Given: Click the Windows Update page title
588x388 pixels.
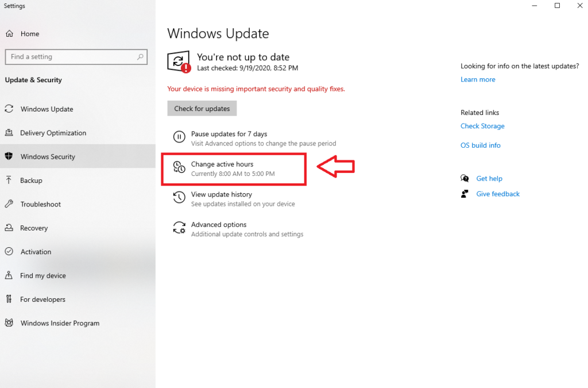Looking at the screenshot, I should [x=218, y=33].
